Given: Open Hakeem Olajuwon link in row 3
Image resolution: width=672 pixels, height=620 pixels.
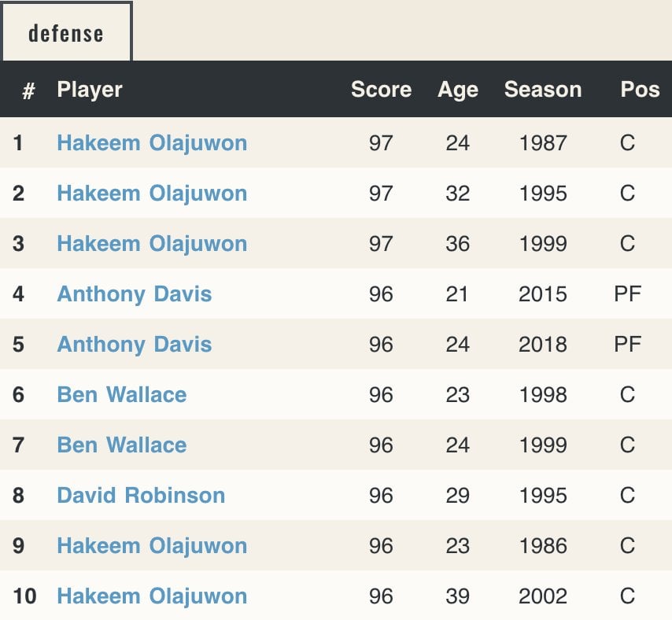Looking at the screenshot, I should coord(152,244).
